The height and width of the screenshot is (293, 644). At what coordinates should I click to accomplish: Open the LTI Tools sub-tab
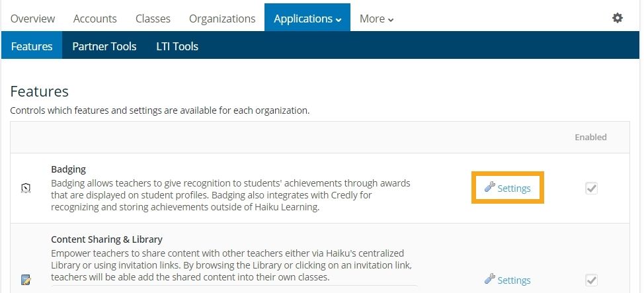(x=177, y=46)
